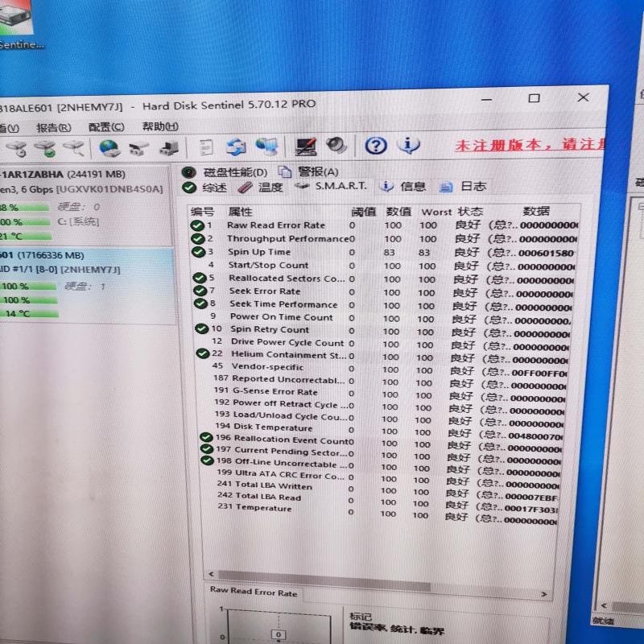Click the speaker toolbar icon
The height and width of the screenshot is (644, 644).
[336, 146]
